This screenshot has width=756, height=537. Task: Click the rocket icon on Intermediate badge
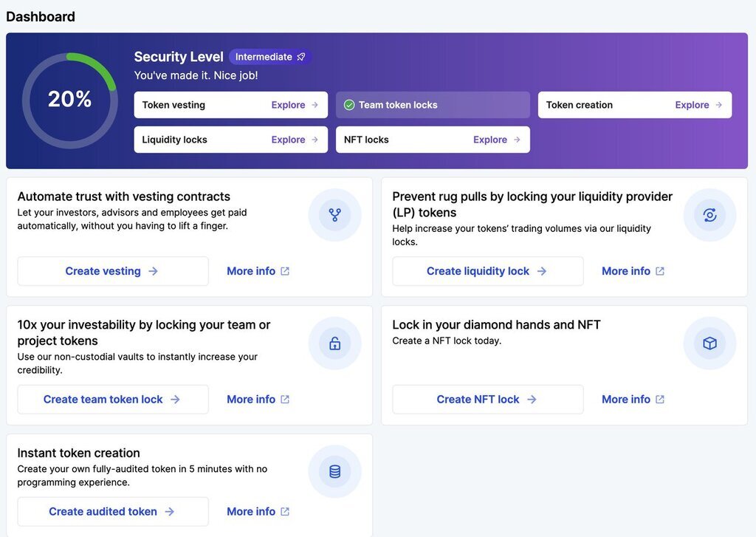tap(301, 57)
